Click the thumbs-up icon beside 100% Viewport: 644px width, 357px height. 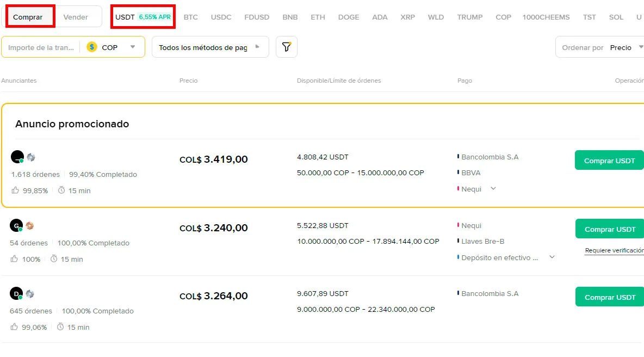click(14, 259)
